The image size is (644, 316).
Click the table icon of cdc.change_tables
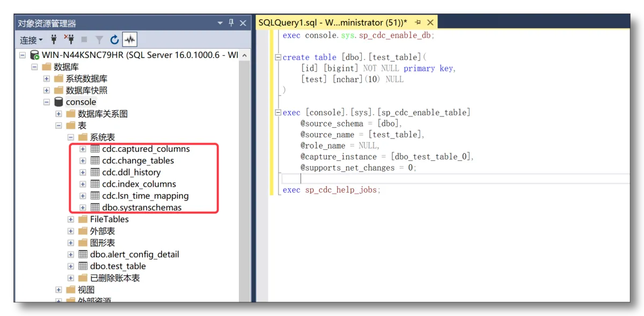[95, 160]
